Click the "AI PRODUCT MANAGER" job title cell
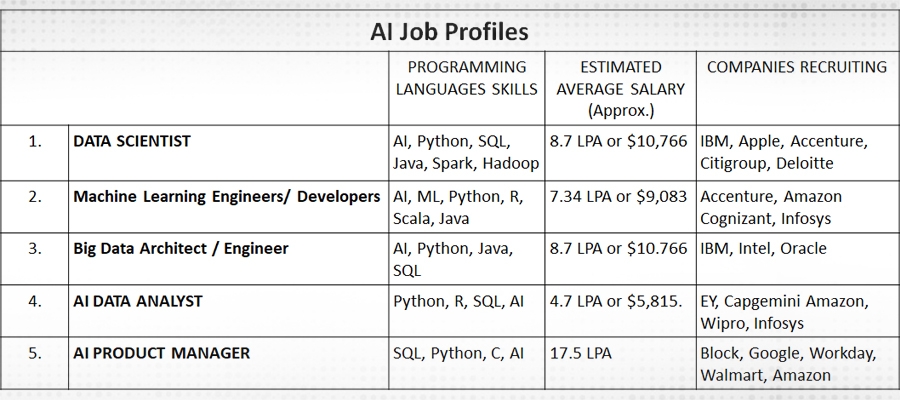900x400 pixels. pyautogui.click(x=161, y=353)
